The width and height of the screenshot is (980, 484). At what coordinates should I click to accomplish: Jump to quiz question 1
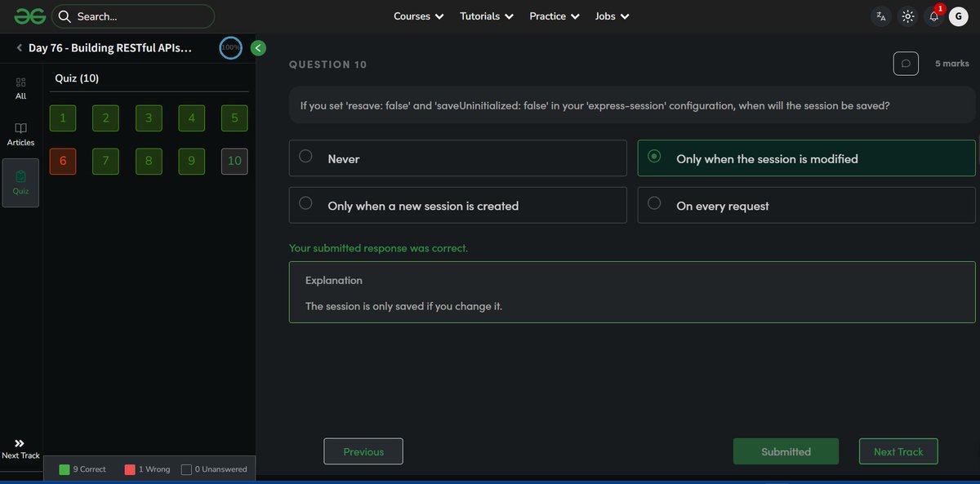coord(63,118)
